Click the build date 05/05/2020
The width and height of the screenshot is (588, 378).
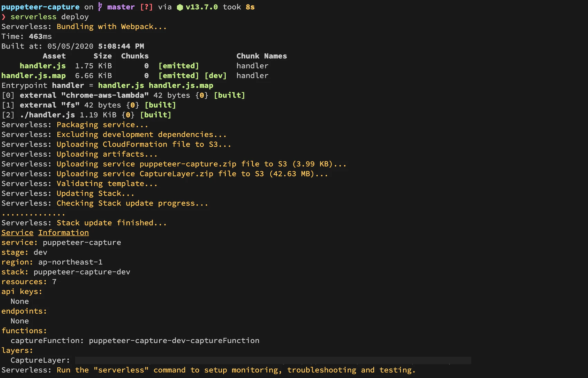tap(71, 46)
